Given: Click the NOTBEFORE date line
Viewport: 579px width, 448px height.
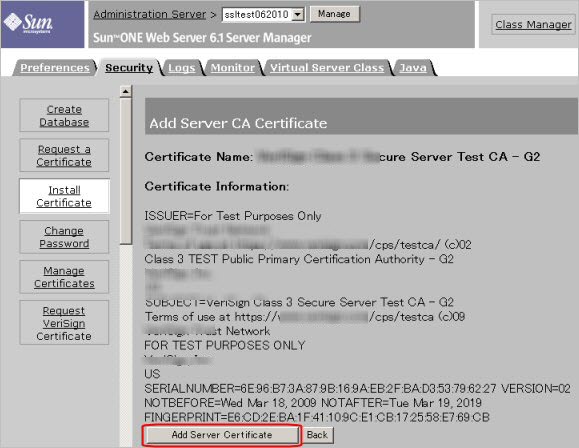Looking at the screenshot, I should (313, 403).
